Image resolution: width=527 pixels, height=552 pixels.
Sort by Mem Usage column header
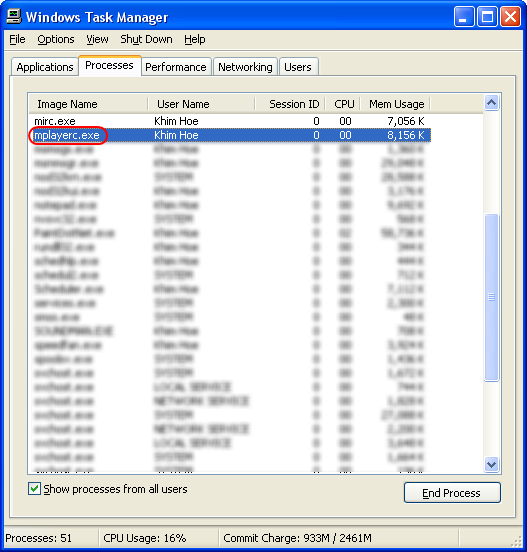[x=395, y=104]
